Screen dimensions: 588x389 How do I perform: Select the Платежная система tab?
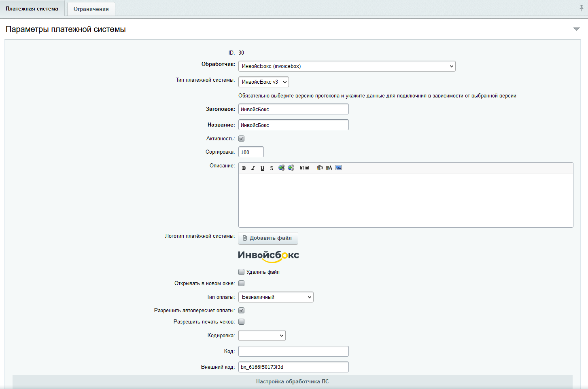[32, 8]
